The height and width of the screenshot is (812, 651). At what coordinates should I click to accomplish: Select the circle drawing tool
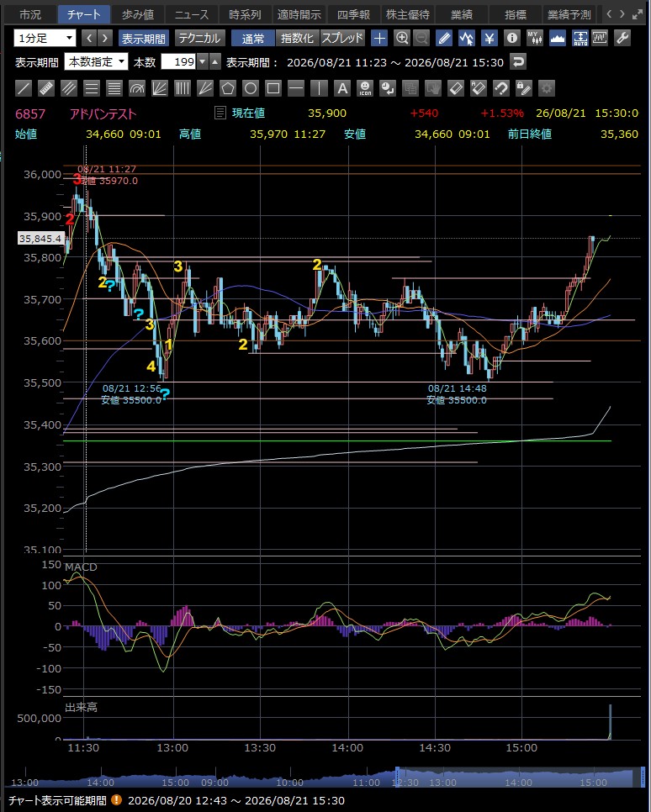tap(251, 88)
